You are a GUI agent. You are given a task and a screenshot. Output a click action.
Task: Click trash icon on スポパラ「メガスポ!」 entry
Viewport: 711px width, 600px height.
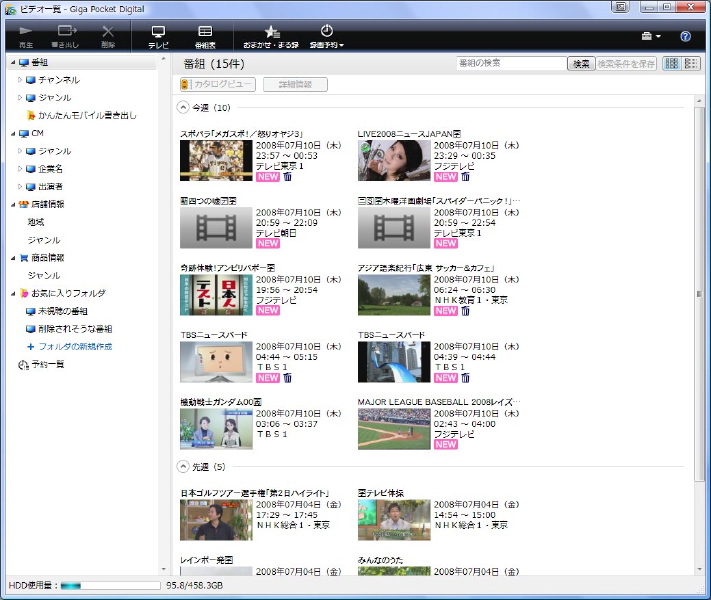click(x=288, y=177)
